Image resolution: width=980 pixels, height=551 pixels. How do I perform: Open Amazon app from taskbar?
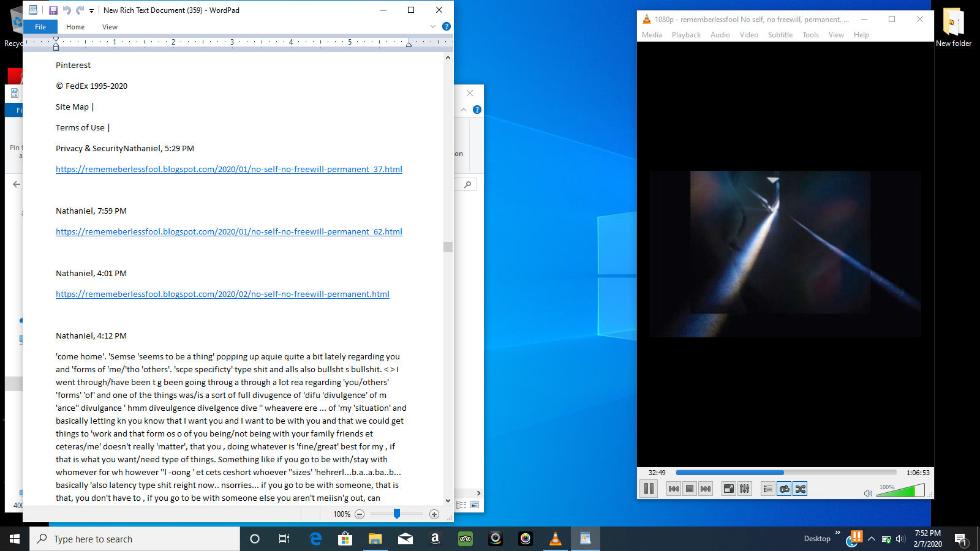[435, 539]
